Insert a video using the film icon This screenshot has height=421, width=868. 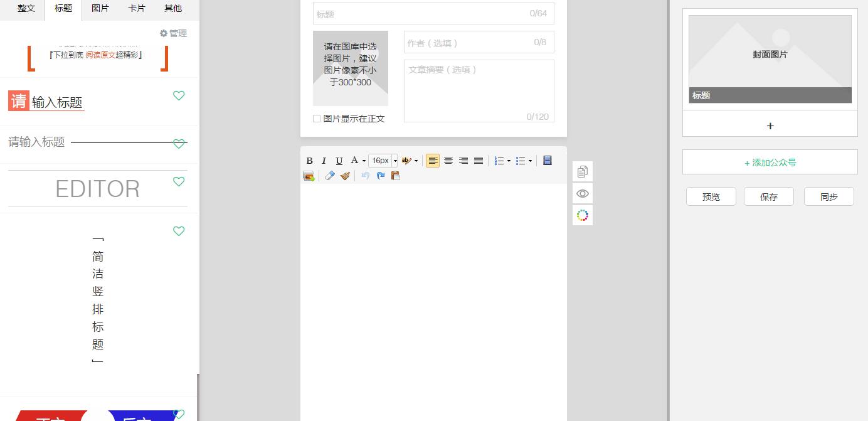pos(547,160)
